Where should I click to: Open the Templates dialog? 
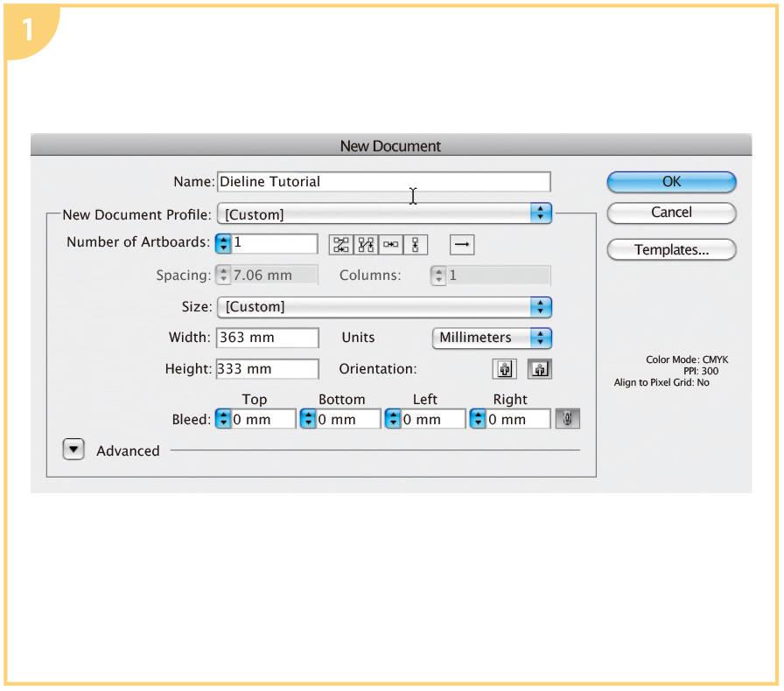pyautogui.click(x=671, y=249)
